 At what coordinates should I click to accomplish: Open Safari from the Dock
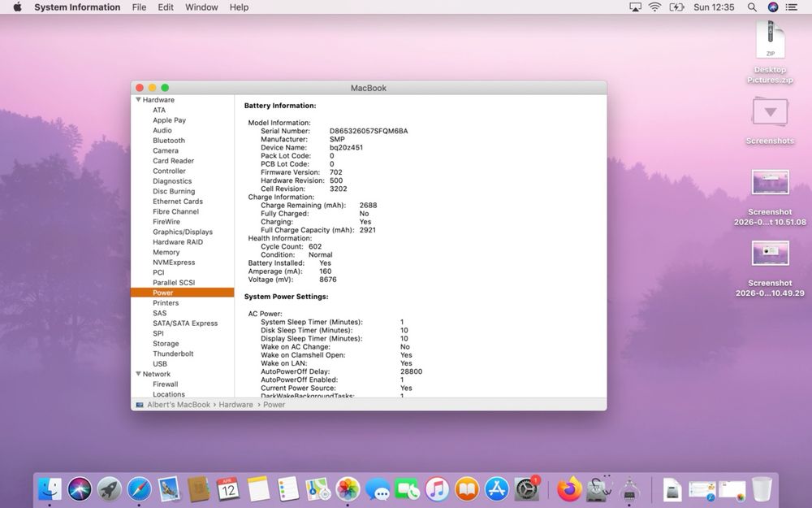pos(140,488)
